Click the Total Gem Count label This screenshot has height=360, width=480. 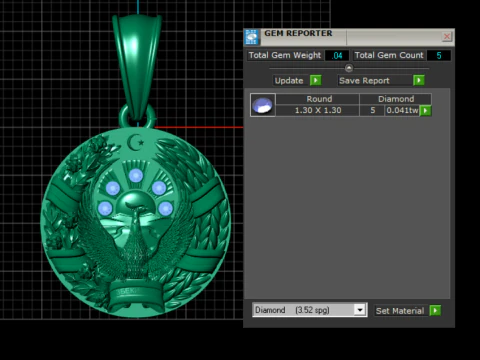pos(389,55)
